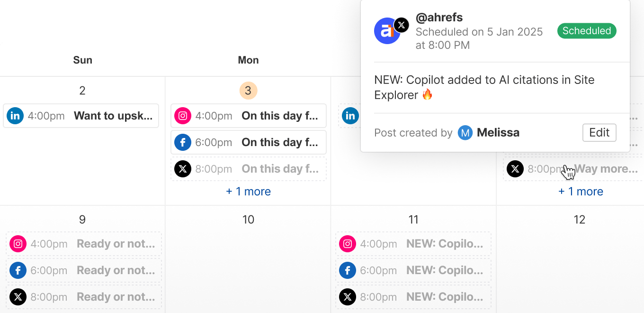Click the green Scheduled status badge

pos(587,31)
